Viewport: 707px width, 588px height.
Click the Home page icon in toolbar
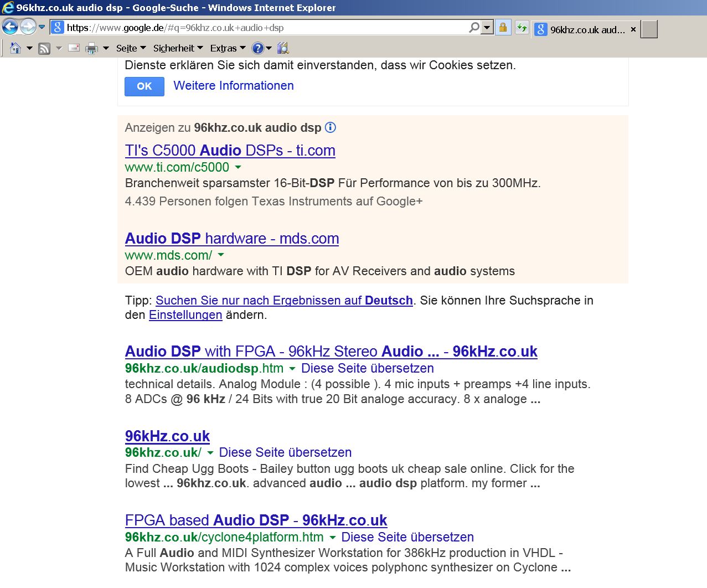pos(16,48)
